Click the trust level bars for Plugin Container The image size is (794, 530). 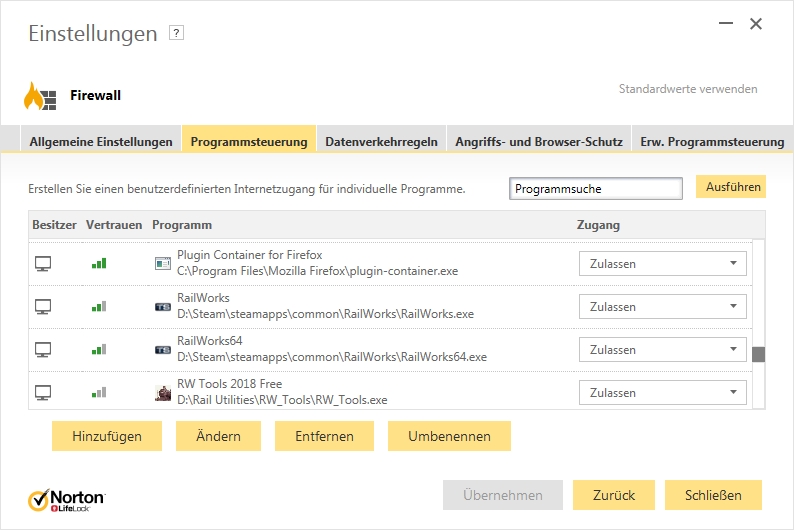[x=99, y=264]
